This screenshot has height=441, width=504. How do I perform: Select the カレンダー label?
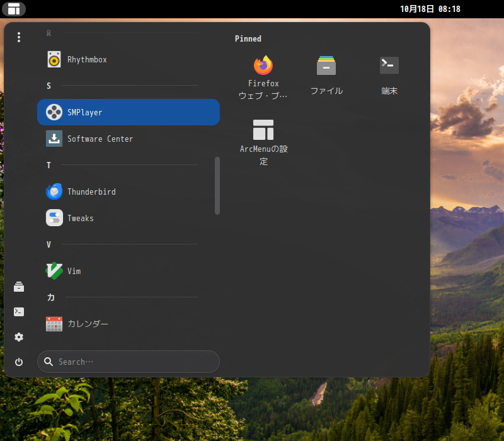pos(88,324)
